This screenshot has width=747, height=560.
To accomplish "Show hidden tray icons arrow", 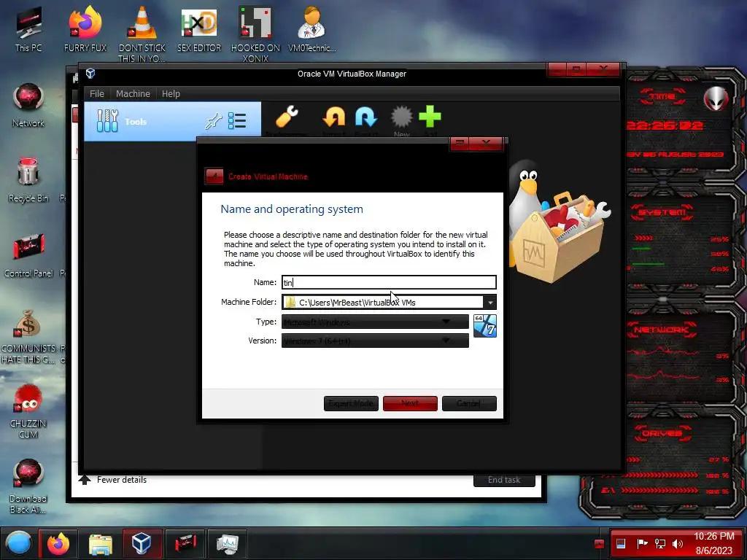I will [x=600, y=544].
